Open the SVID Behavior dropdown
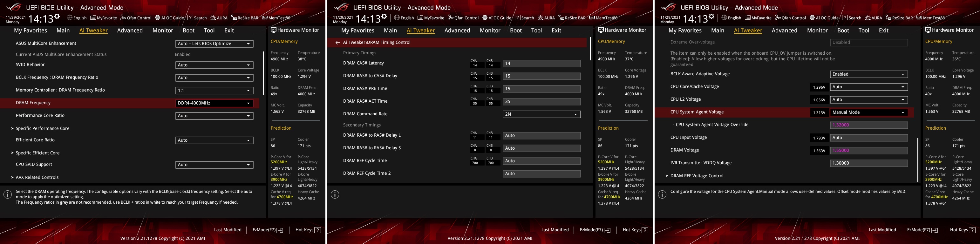The image size is (980, 244). [214, 65]
